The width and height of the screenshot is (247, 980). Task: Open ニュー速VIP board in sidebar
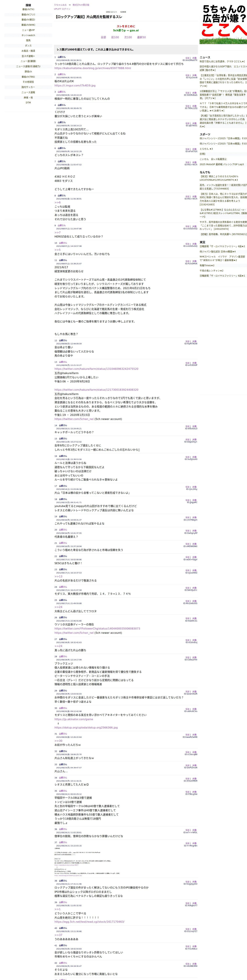coord(28,30)
